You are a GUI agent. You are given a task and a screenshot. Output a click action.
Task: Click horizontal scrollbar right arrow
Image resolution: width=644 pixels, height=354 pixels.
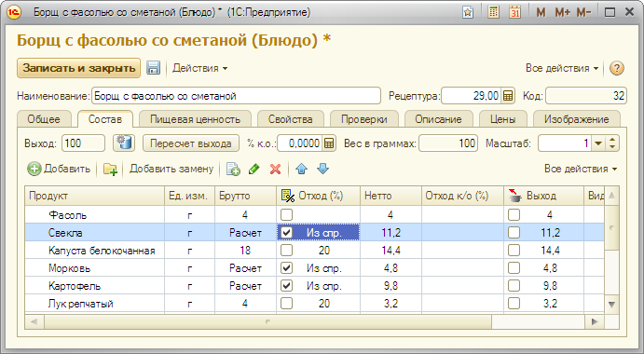click(x=595, y=321)
